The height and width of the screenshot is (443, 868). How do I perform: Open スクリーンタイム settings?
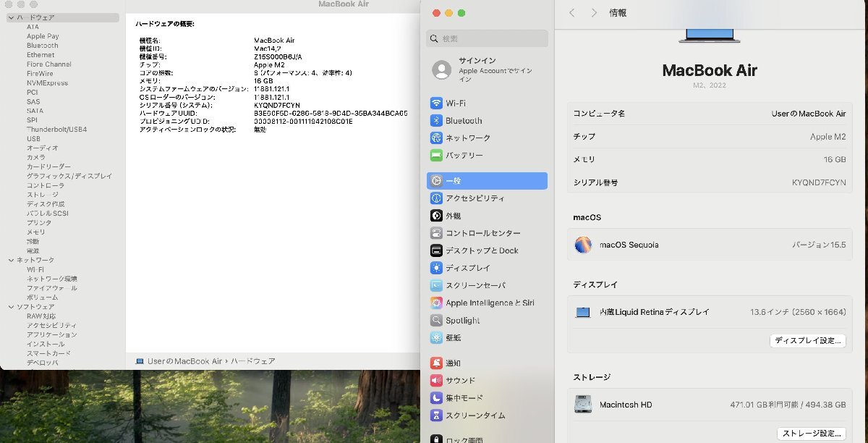point(487,415)
